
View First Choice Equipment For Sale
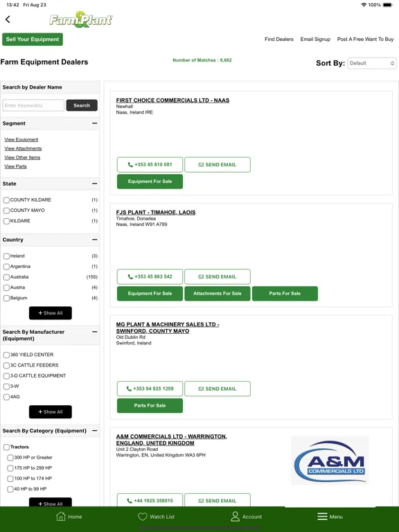pyautogui.click(x=150, y=181)
